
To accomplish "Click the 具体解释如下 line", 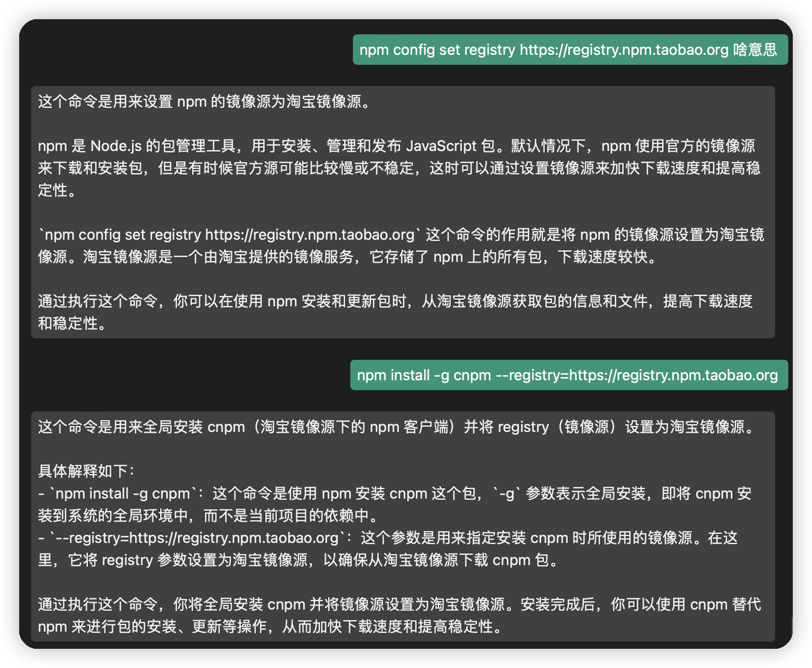I will (87, 471).
